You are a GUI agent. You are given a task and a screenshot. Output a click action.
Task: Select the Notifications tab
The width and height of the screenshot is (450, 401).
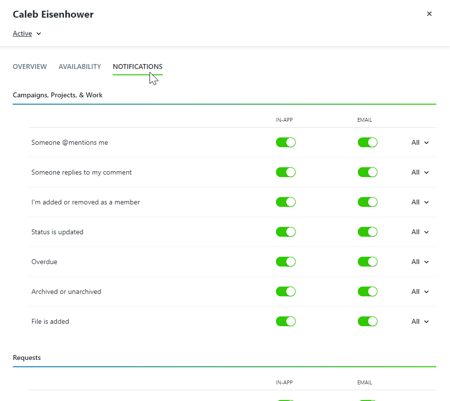(x=137, y=67)
